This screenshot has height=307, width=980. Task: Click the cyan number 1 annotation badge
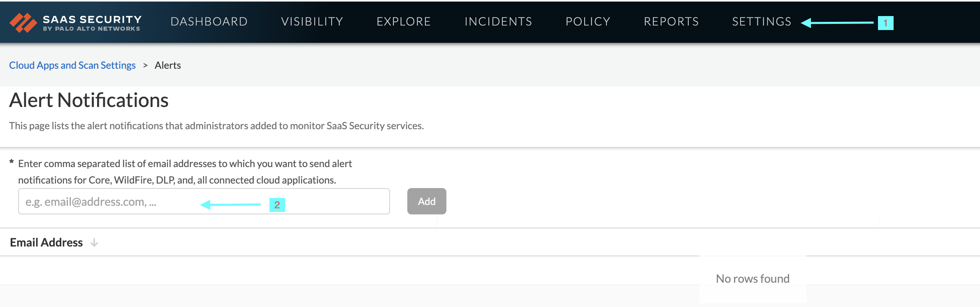(885, 23)
